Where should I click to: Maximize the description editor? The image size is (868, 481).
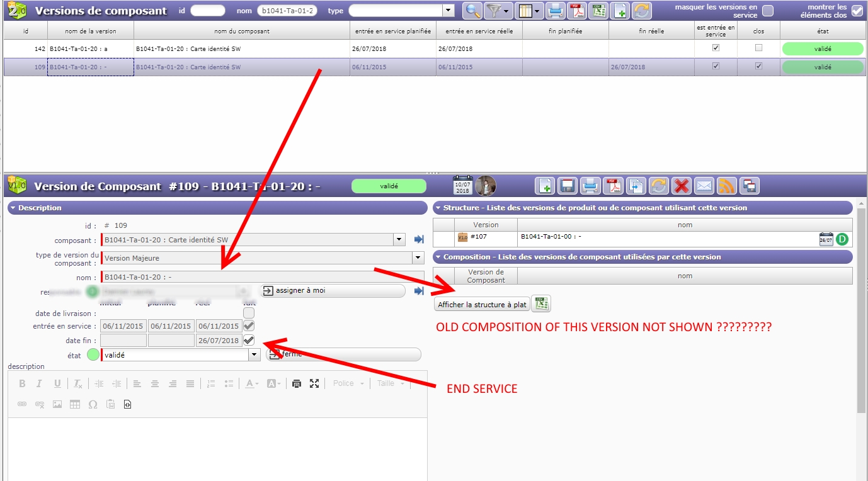point(314,383)
